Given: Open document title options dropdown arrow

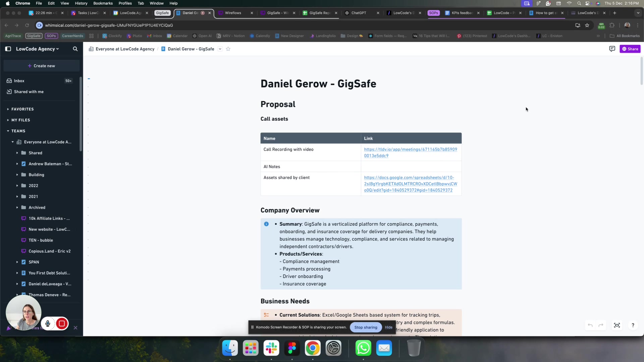Looking at the screenshot, I should (220, 49).
